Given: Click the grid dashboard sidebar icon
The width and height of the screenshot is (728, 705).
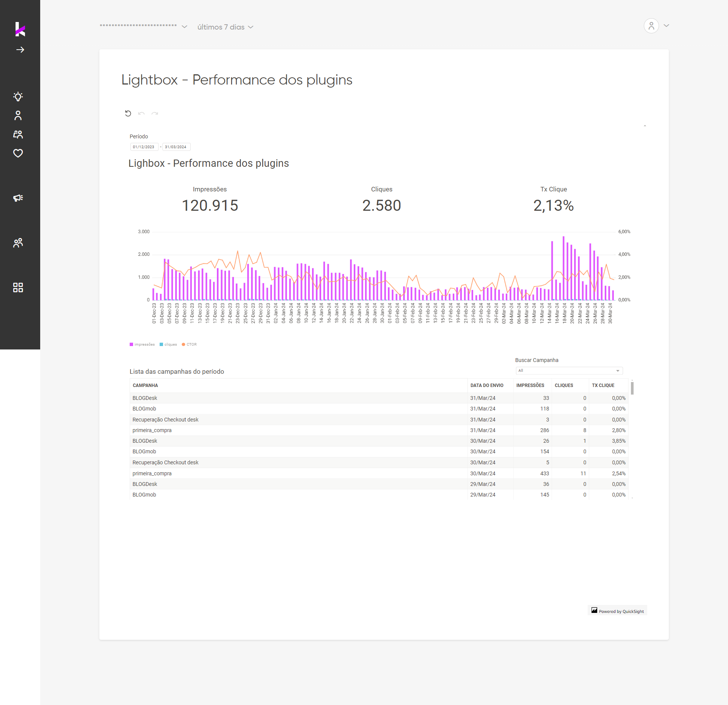Looking at the screenshot, I should pos(18,287).
